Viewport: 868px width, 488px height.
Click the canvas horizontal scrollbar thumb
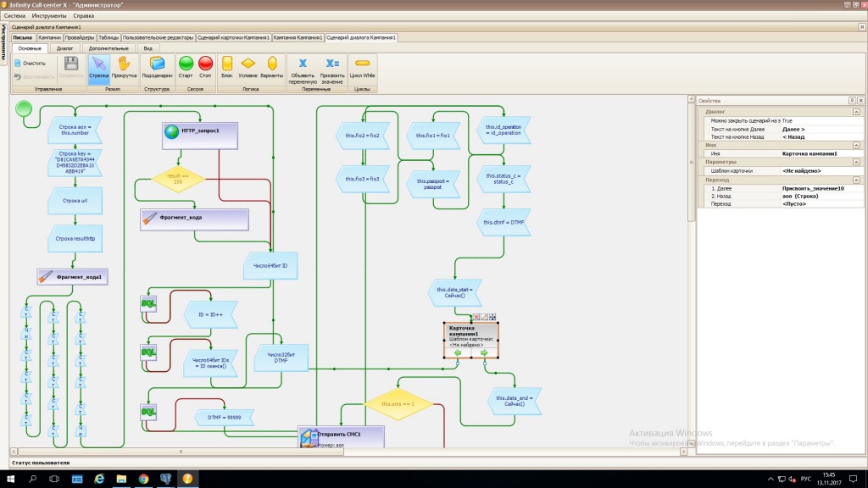pos(181,452)
